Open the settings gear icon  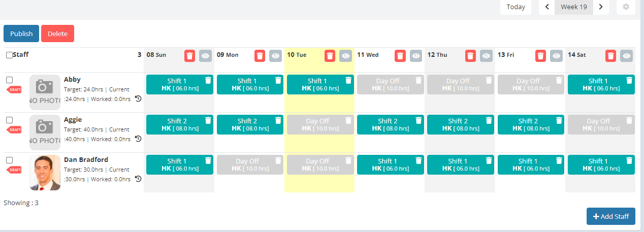click(x=626, y=7)
